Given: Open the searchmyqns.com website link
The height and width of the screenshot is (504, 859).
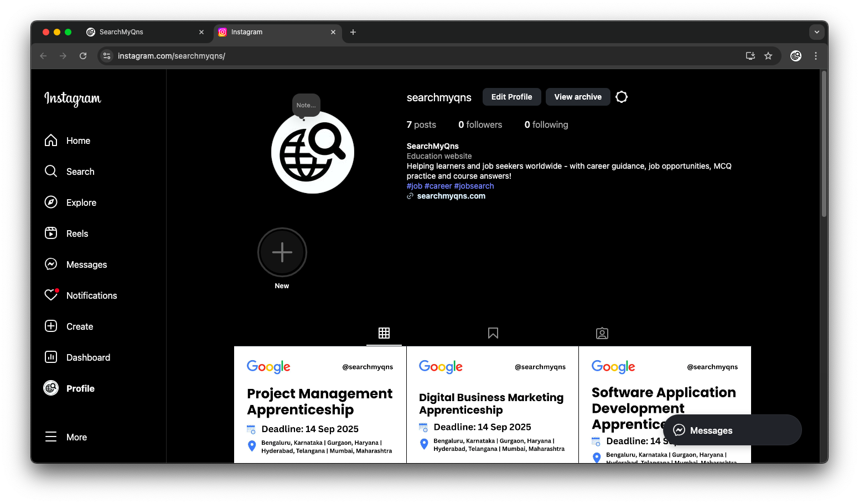Looking at the screenshot, I should pyautogui.click(x=451, y=196).
